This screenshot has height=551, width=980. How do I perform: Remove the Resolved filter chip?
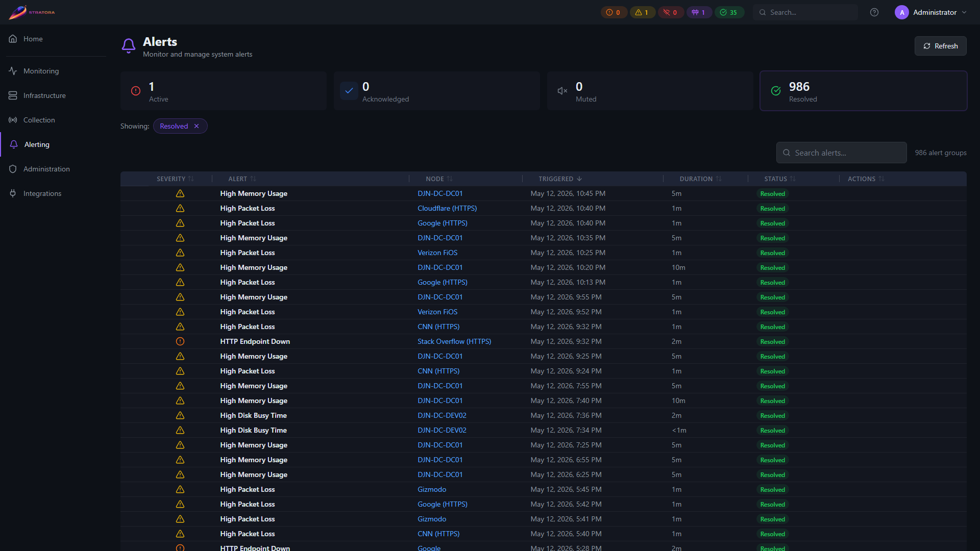[x=197, y=126]
